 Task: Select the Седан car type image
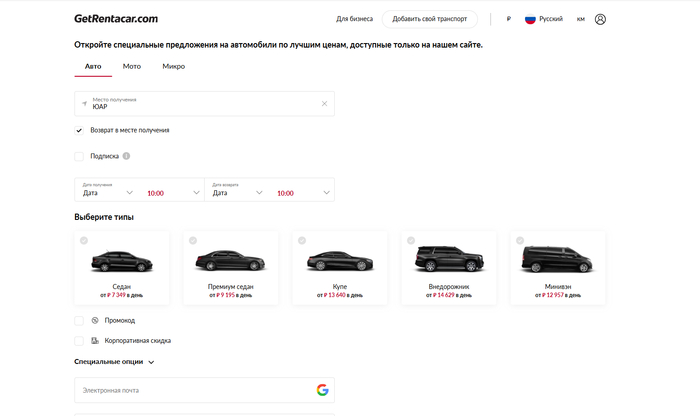[x=122, y=262]
